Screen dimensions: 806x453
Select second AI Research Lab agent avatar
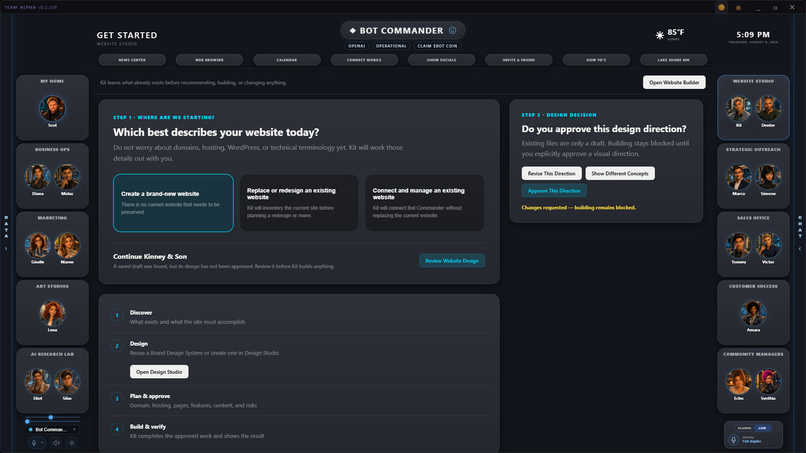pos(67,382)
